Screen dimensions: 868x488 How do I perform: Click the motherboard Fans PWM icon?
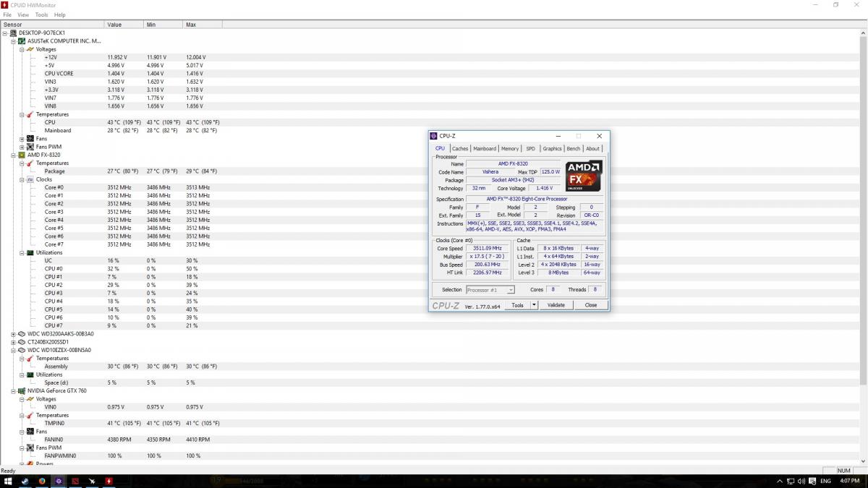click(x=30, y=147)
